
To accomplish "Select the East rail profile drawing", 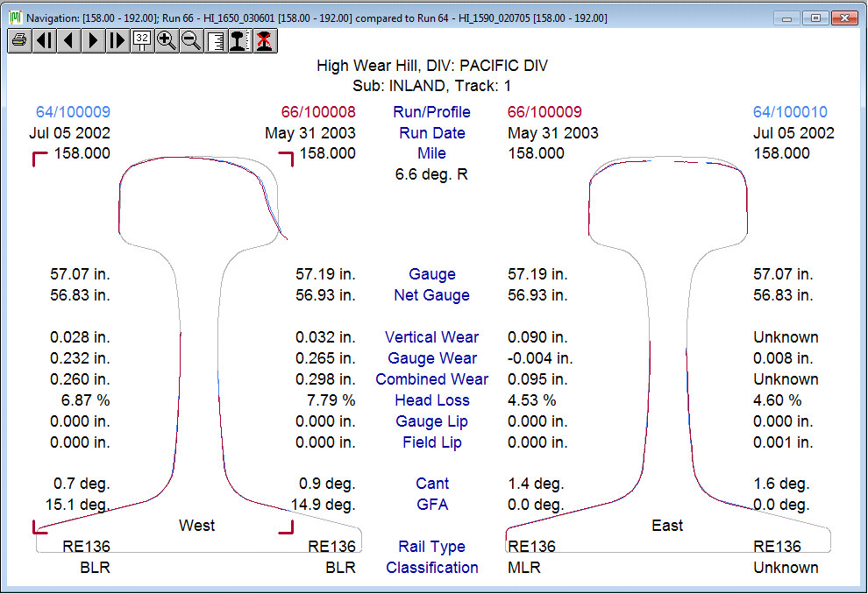I will [668, 350].
